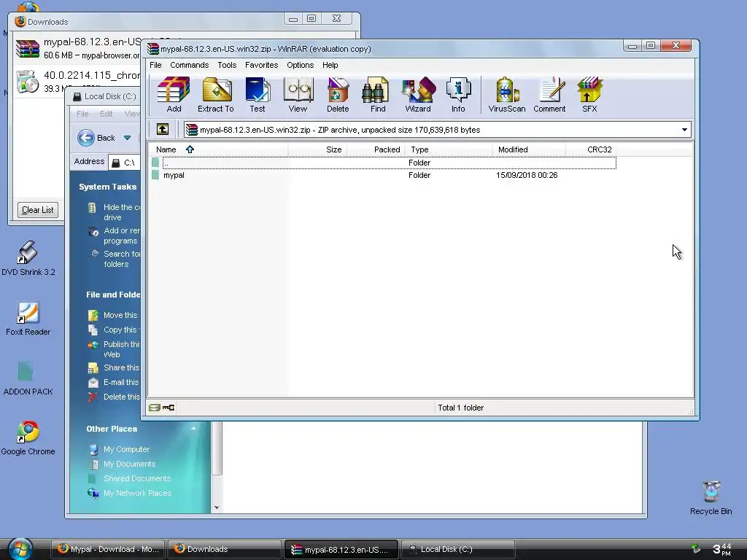Select ADDON PACK desktop icon
This screenshot has width=747, height=560.
[28, 378]
